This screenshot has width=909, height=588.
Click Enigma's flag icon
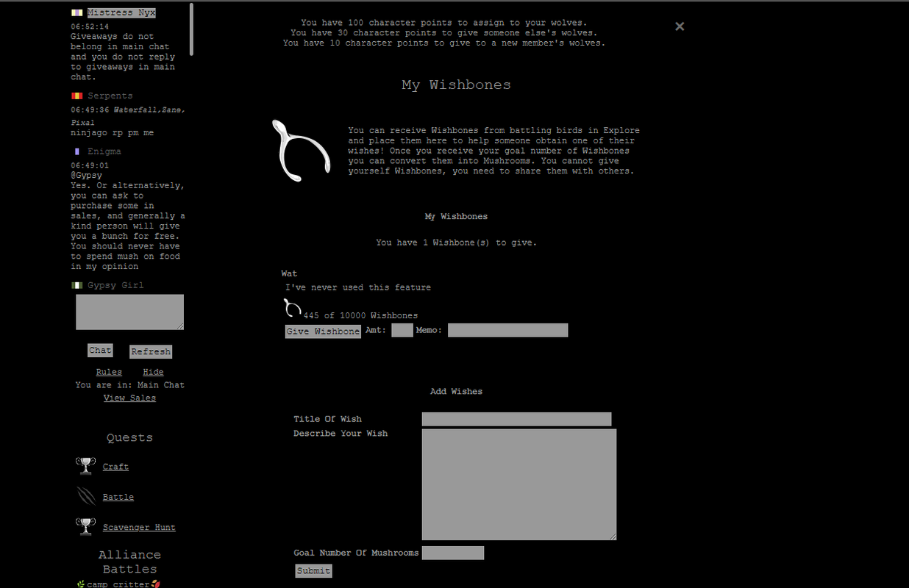point(76,151)
